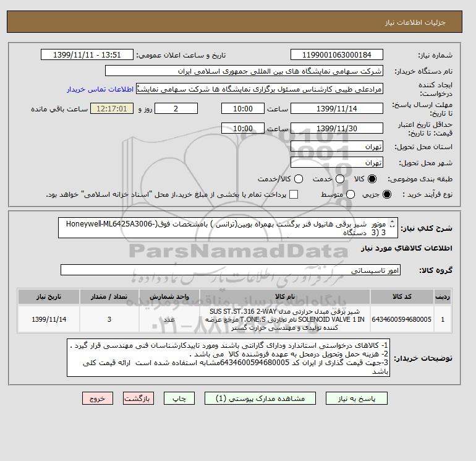Click item code 6434600594680005 in the table cell
The image size is (476, 461).
[x=402, y=319]
